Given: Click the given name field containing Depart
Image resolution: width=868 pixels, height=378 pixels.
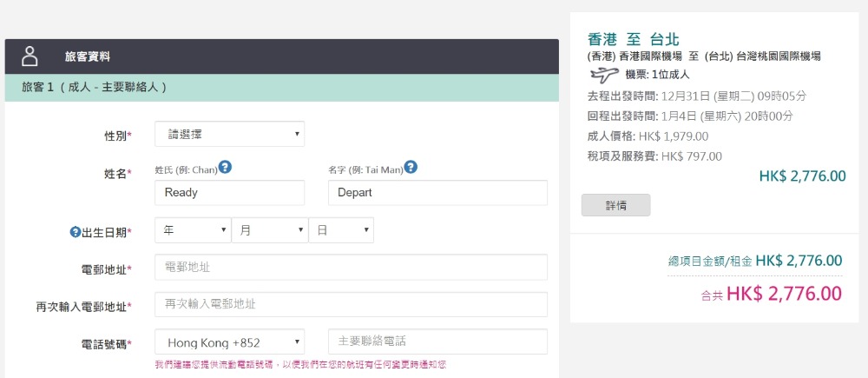Looking at the screenshot, I should (x=437, y=193).
